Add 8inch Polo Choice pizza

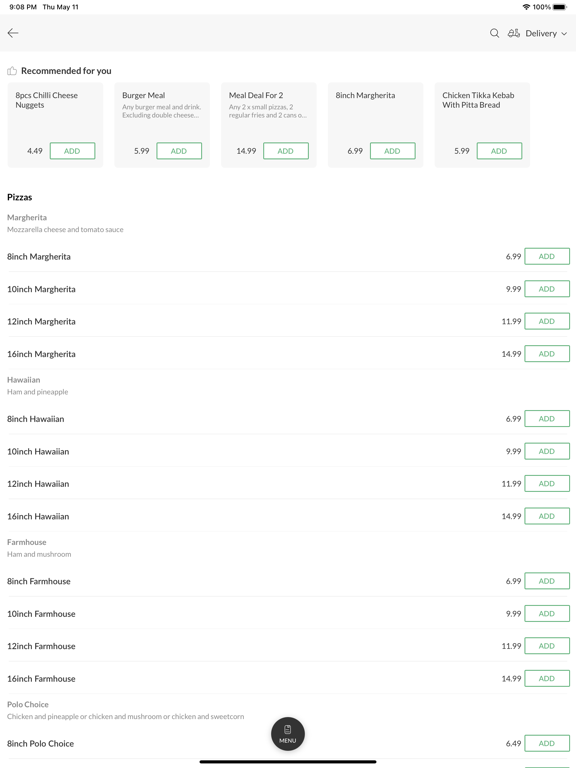547,743
